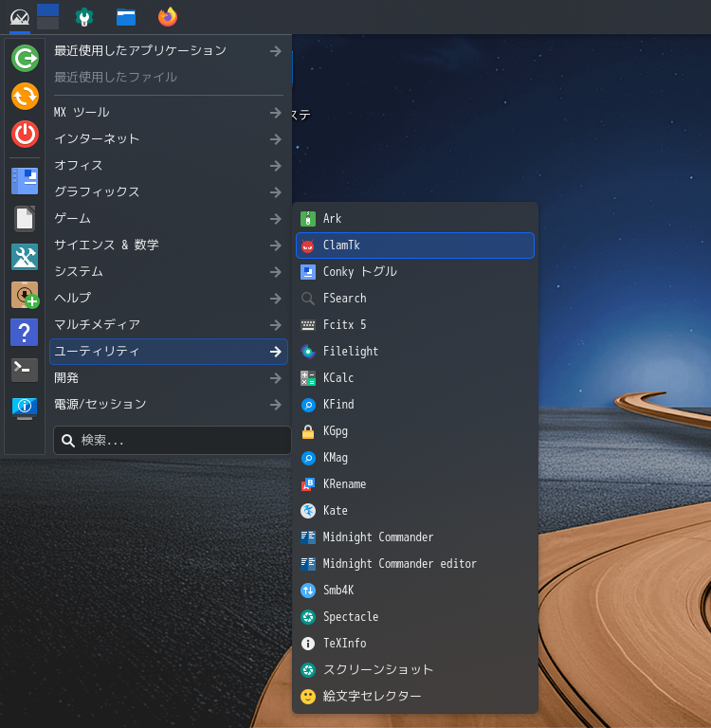This screenshot has width=711, height=728.
Task: Select the ユーティリティ menu category
Action: [168, 352]
